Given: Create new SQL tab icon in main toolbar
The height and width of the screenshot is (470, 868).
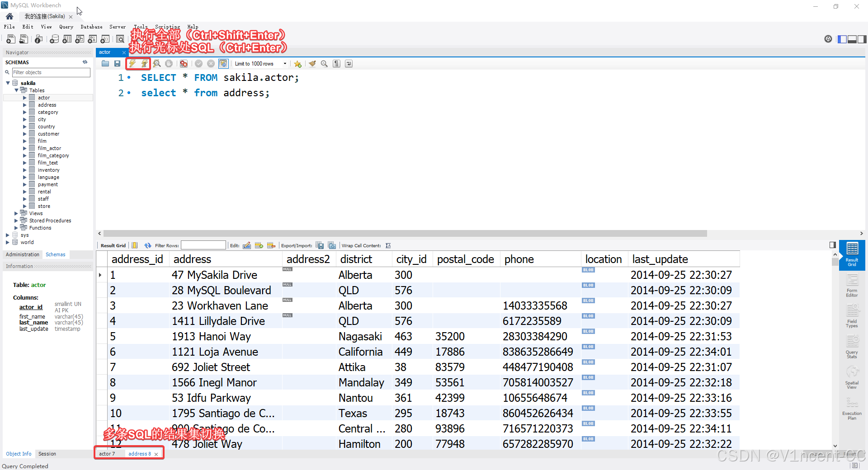Looking at the screenshot, I should [x=11, y=39].
